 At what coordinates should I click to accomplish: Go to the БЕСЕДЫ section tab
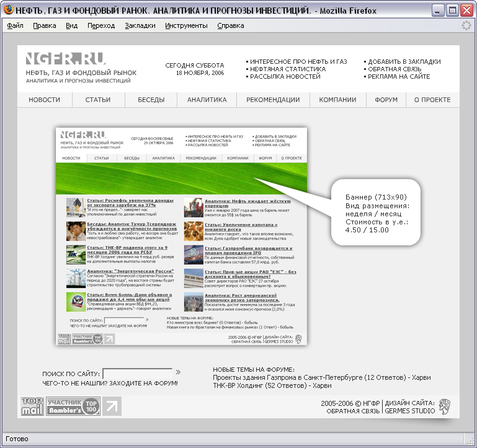click(x=151, y=100)
